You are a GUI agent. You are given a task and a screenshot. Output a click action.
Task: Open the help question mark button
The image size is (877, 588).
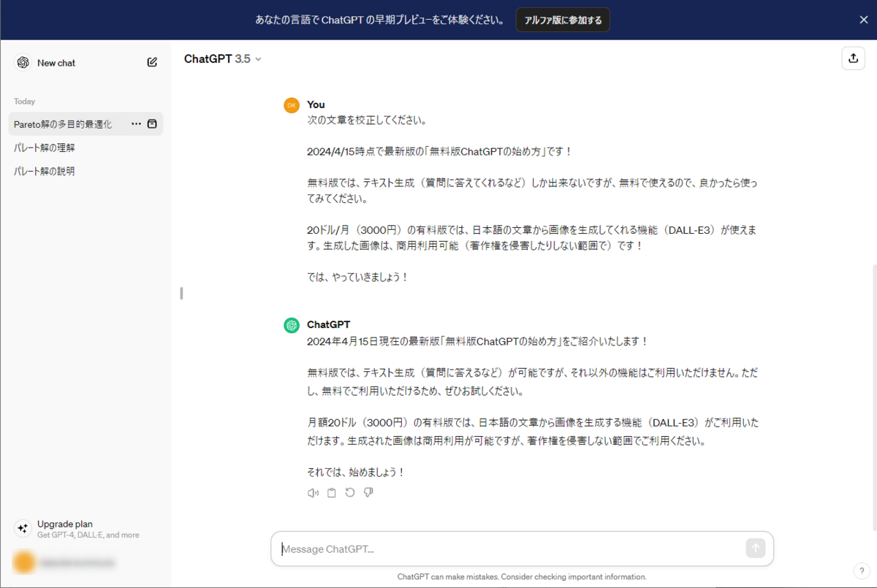coord(861,570)
